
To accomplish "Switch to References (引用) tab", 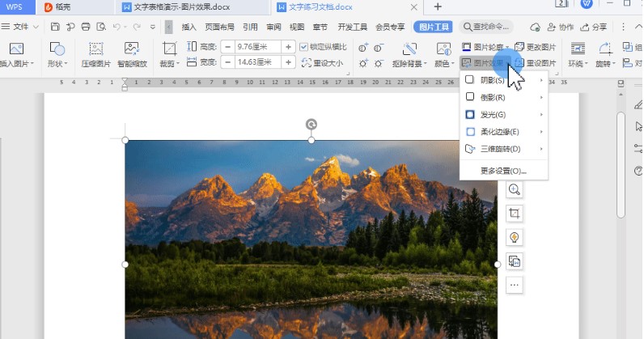I will tap(250, 28).
